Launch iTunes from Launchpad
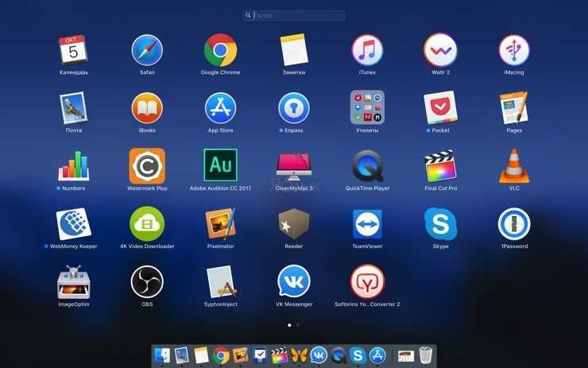 click(x=367, y=50)
